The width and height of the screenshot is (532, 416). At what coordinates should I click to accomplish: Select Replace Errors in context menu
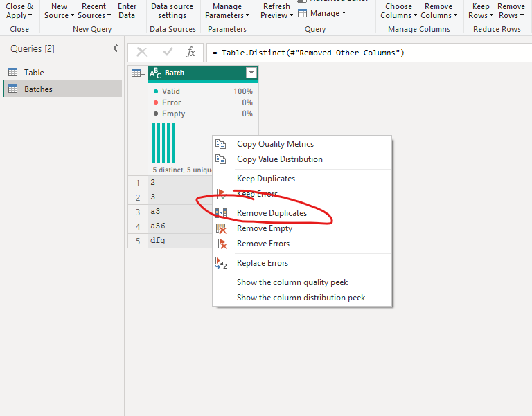point(263,263)
